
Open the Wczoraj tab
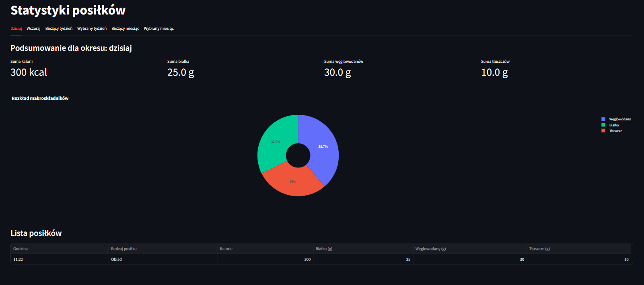(x=33, y=29)
